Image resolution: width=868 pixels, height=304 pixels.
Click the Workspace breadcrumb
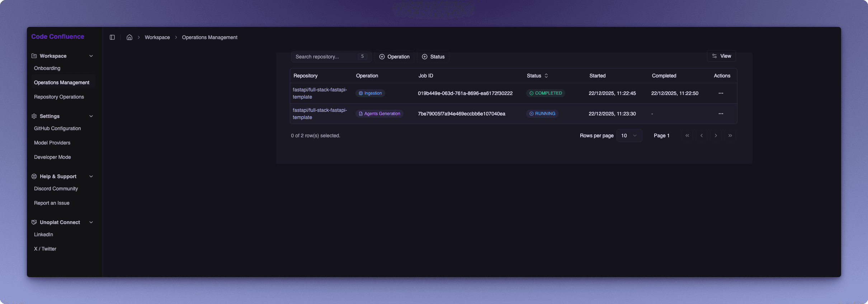(157, 37)
